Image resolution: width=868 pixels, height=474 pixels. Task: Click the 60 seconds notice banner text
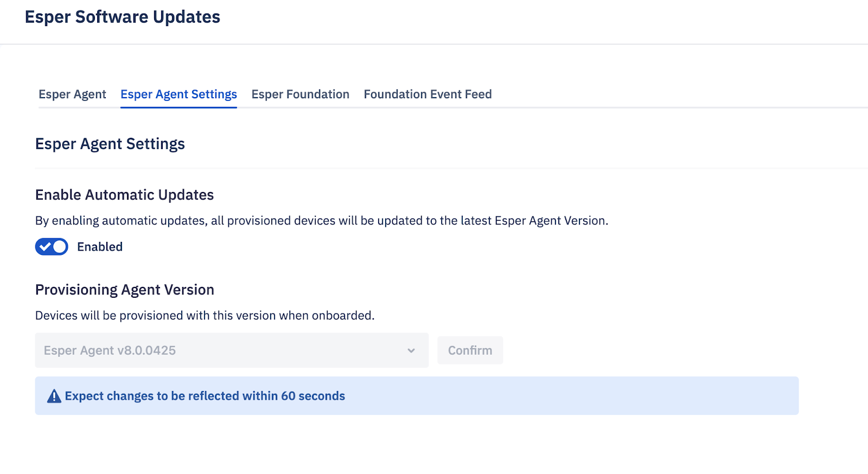[x=205, y=396]
